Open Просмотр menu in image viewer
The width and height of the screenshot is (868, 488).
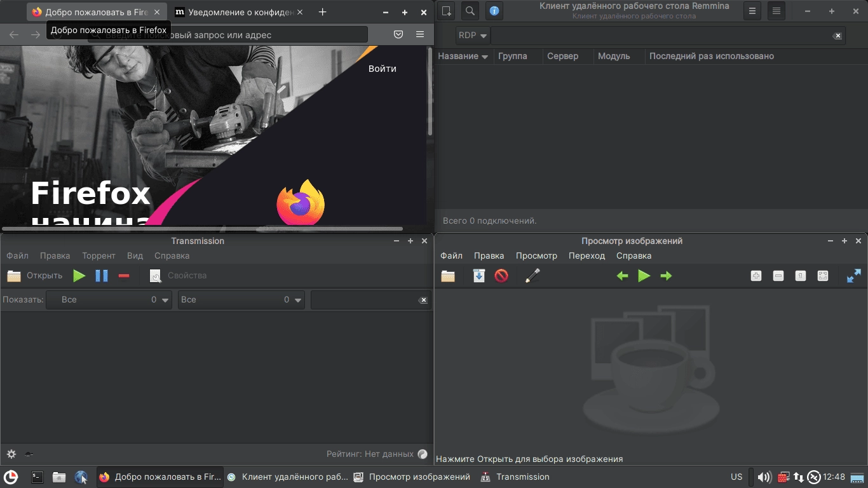[536, 255]
